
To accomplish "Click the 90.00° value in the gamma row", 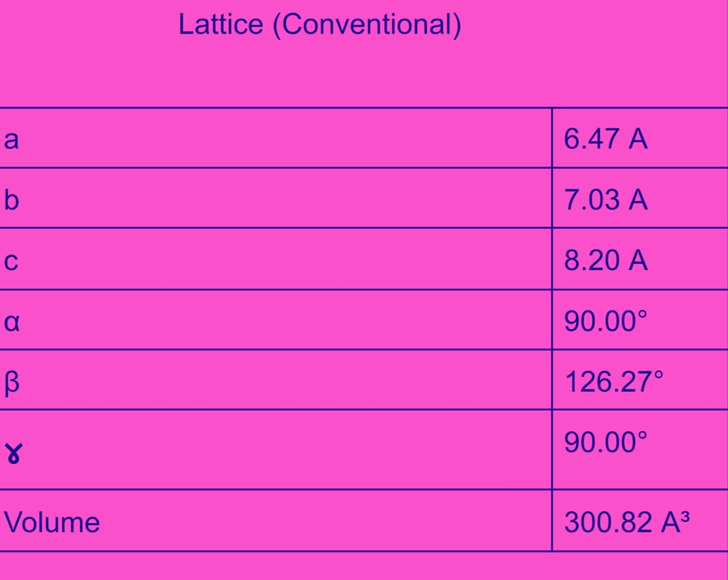I will tap(606, 442).
